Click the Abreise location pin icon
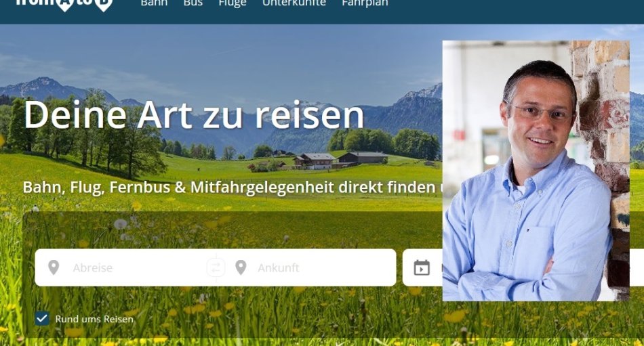The image size is (644, 346). pyautogui.click(x=54, y=267)
